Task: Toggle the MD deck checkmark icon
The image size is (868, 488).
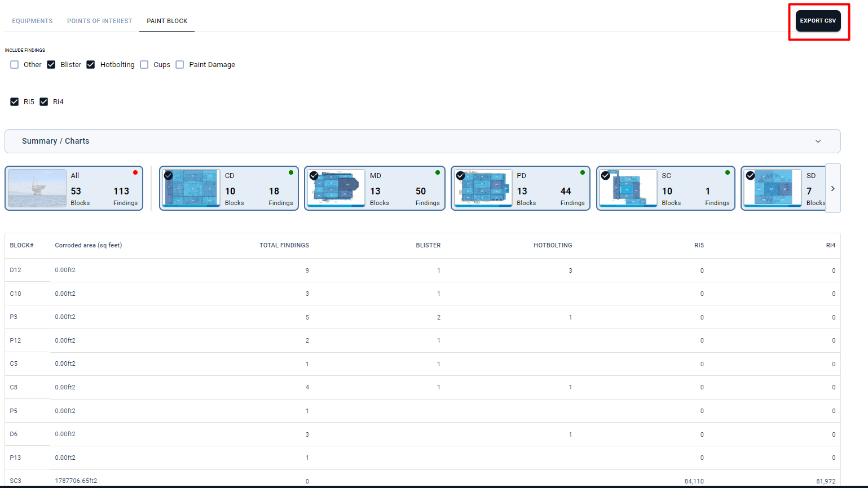Action: pos(314,176)
